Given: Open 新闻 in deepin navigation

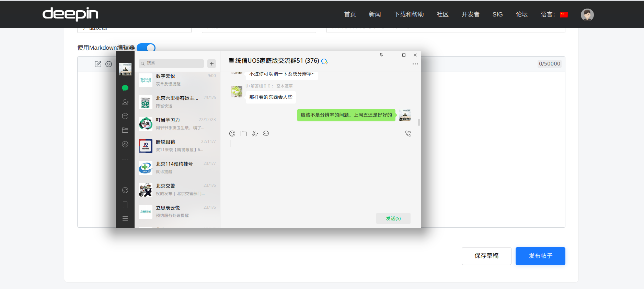Looking at the screenshot, I should coord(375,14).
